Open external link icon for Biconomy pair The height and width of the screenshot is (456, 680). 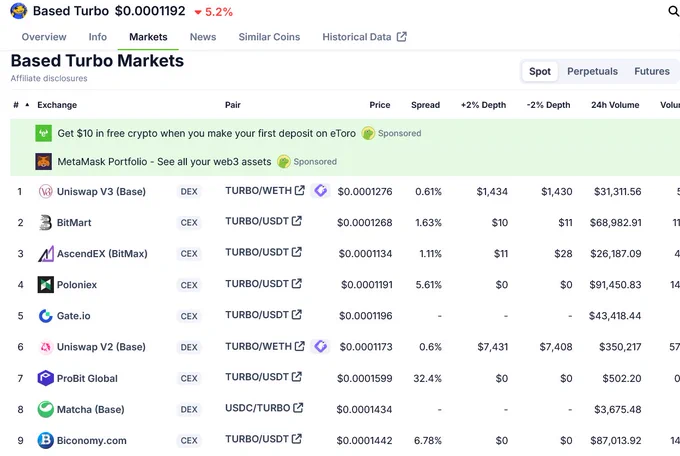coord(297,439)
